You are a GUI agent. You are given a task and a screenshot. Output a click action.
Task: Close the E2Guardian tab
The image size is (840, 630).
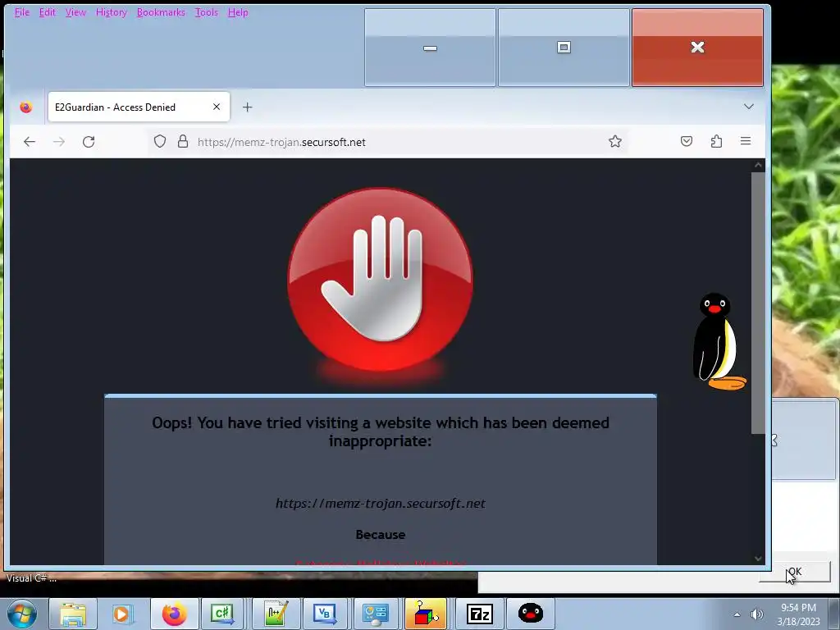217,107
